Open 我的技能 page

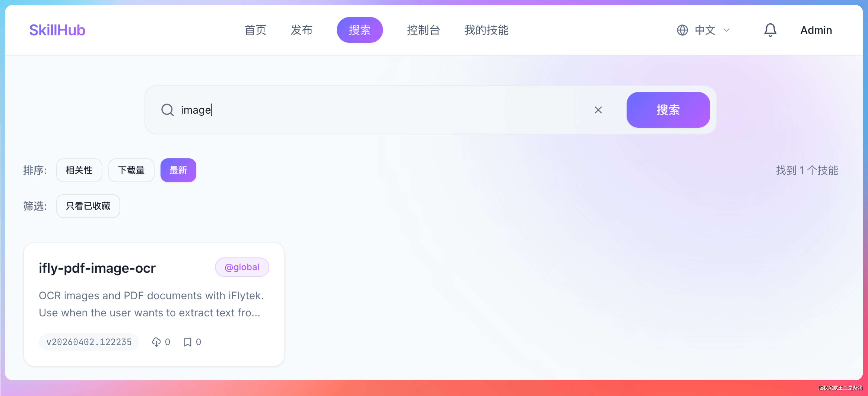[x=486, y=30]
